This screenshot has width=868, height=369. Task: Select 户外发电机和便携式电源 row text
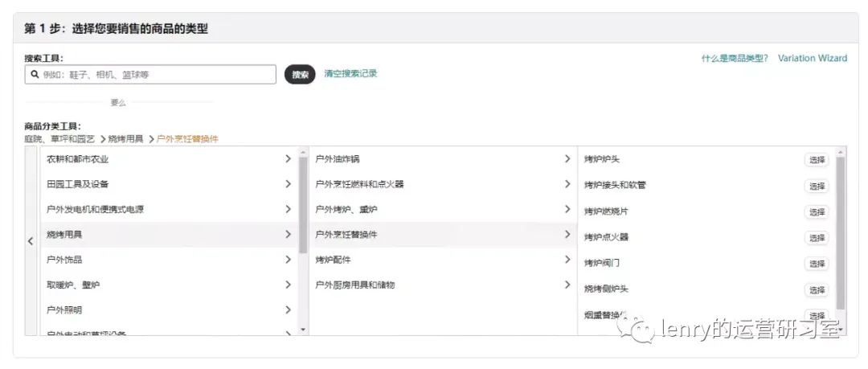pos(95,210)
